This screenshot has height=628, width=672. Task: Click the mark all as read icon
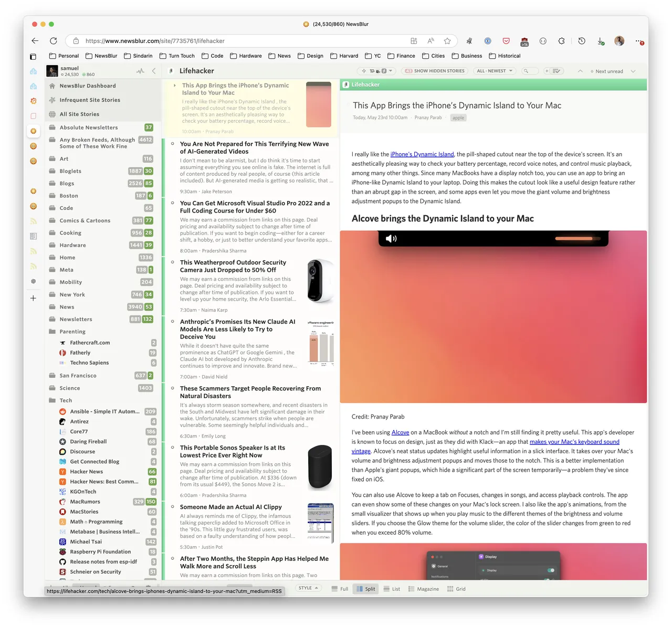[x=557, y=71]
